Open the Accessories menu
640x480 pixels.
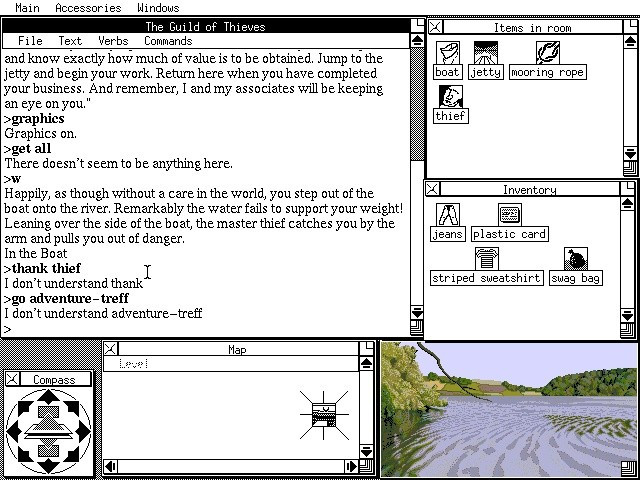[x=88, y=8]
